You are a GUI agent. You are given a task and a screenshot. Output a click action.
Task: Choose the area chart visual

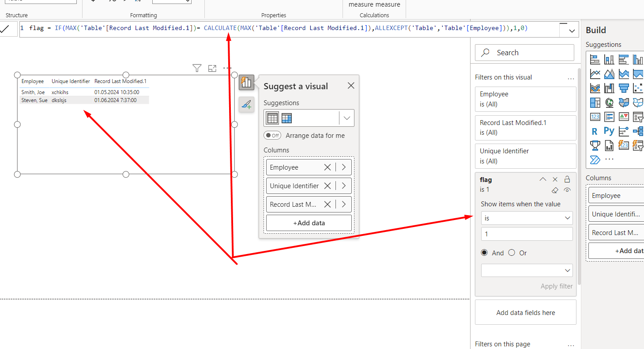pos(609,74)
